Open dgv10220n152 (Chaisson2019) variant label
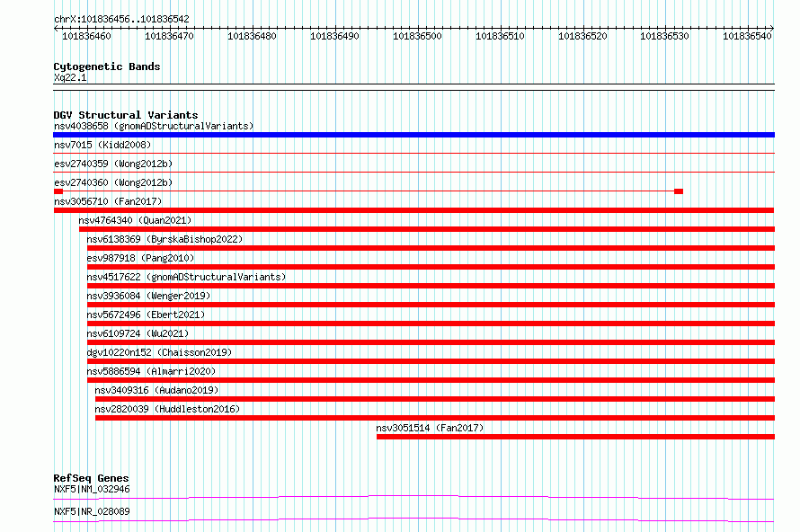This screenshot has width=800, height=532. 159,352
